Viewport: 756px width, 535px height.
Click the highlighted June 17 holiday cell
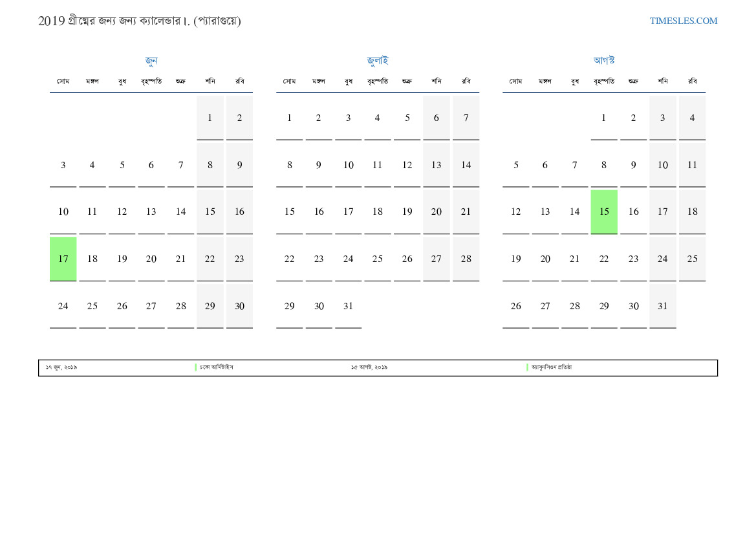[63, 259]
